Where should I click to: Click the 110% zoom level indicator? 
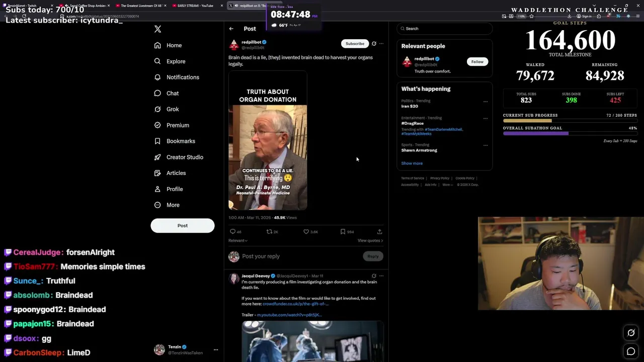[x=521, y=17]
